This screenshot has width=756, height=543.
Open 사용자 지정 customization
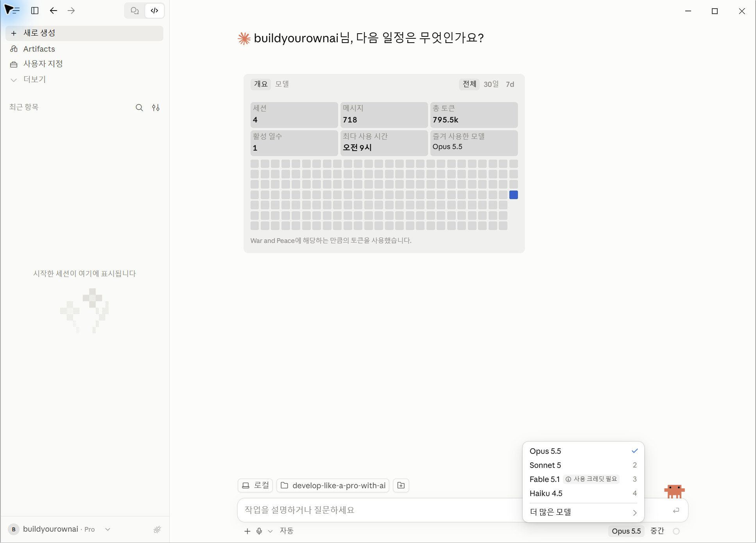coord(84,64)
